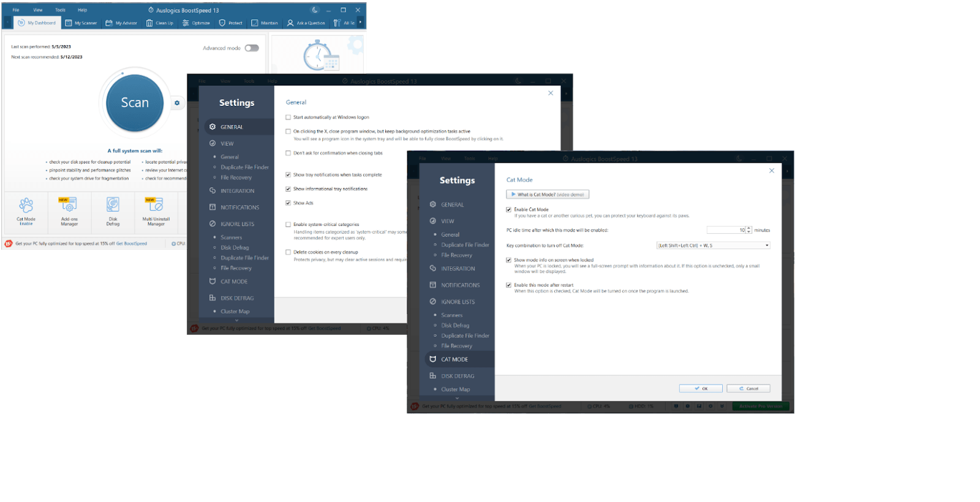The width and height of the screenshot is (980, 502).
Task: Uncheck Enable this mode after restart
Action: pyautogui.click(x=508, y=285)
